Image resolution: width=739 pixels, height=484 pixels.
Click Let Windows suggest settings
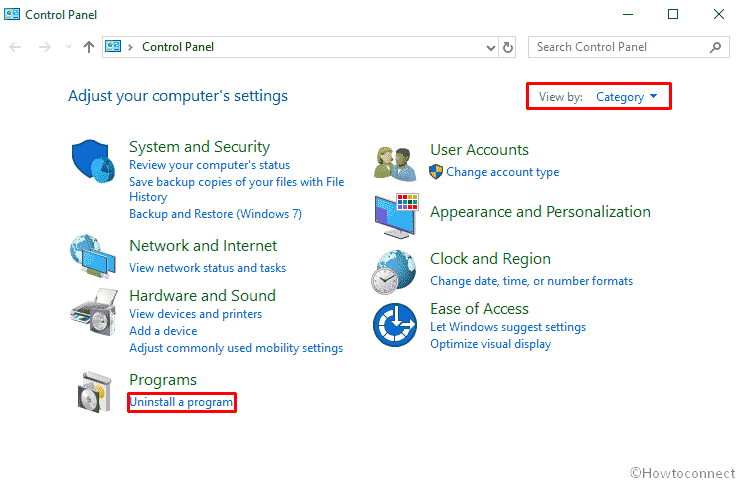(x=508, y=327)
